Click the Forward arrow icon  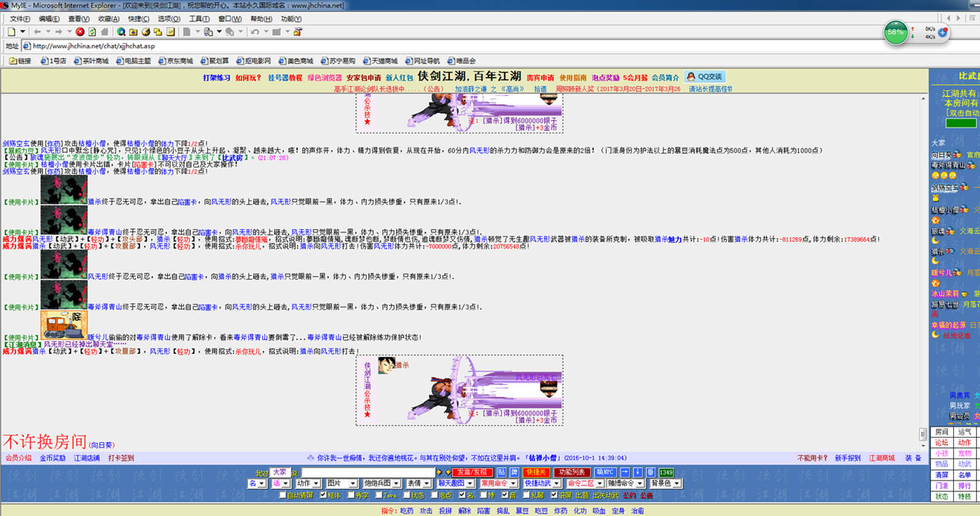tap(59, 32)
